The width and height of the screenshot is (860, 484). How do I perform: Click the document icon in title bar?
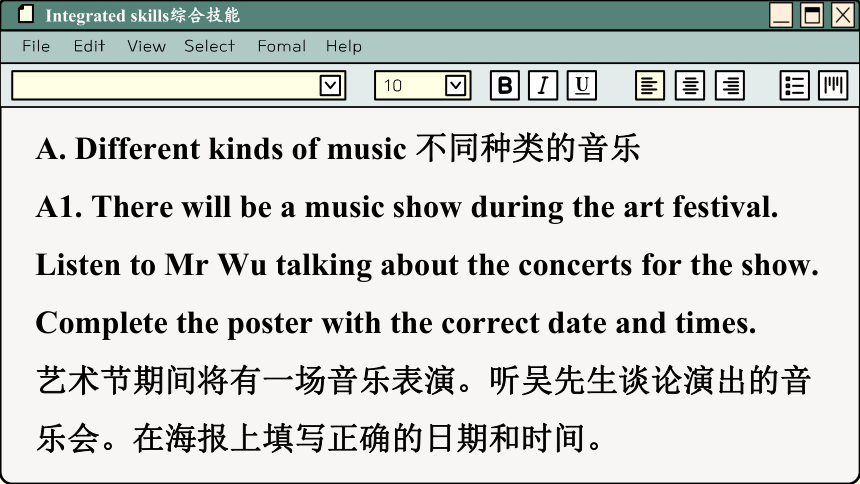click(x=26, y=14)
